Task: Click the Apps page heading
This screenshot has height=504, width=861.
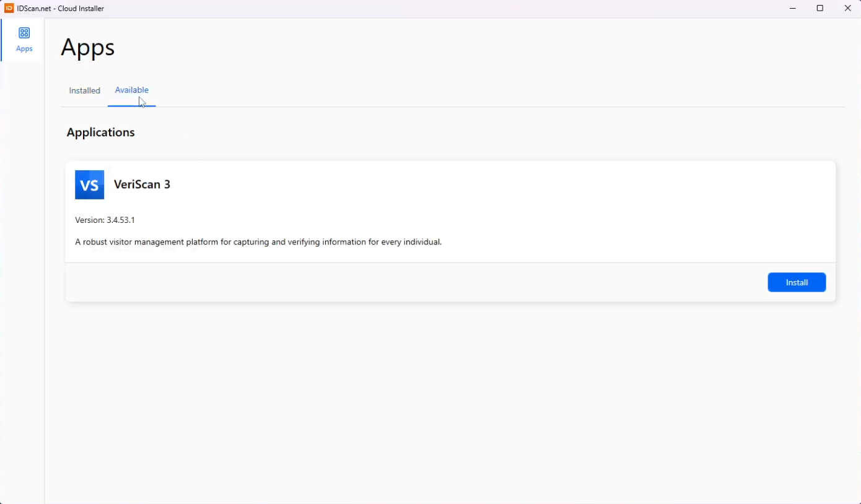Action: coord(88,48)
